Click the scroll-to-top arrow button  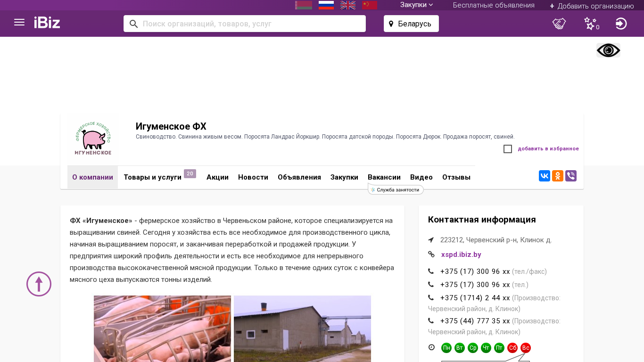click(39, 284)
